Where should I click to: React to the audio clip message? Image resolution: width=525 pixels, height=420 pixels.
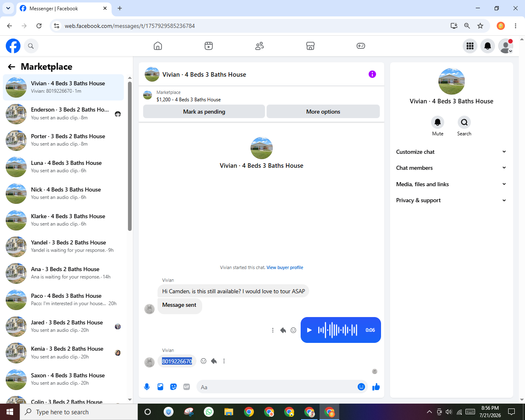tap(293, 330)
